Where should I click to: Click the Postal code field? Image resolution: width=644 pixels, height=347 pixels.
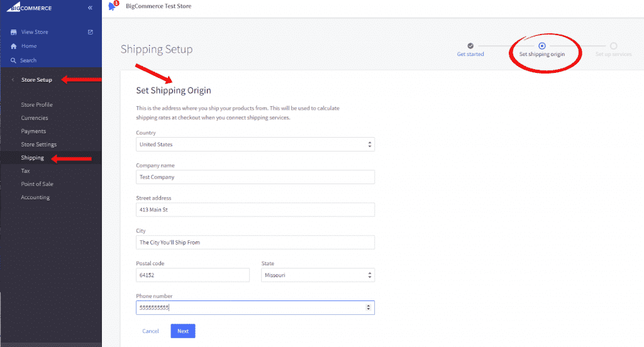[x=192, y=275]
